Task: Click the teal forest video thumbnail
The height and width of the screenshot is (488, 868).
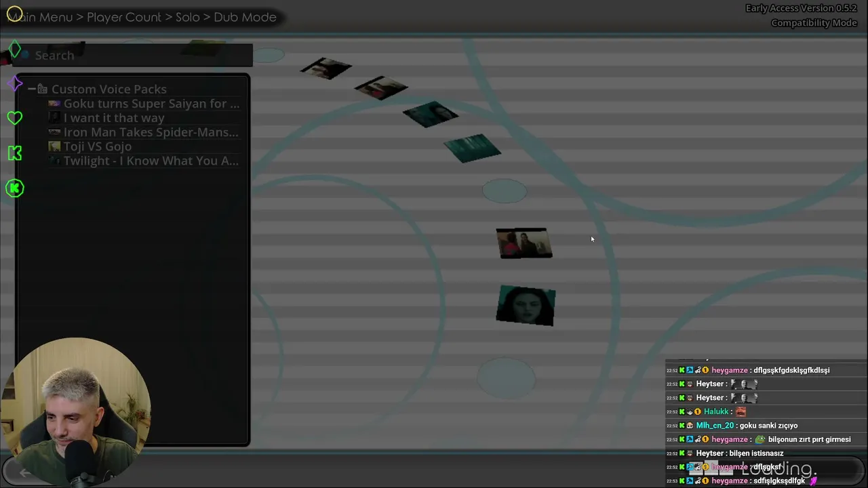Action: click(473, 148)
